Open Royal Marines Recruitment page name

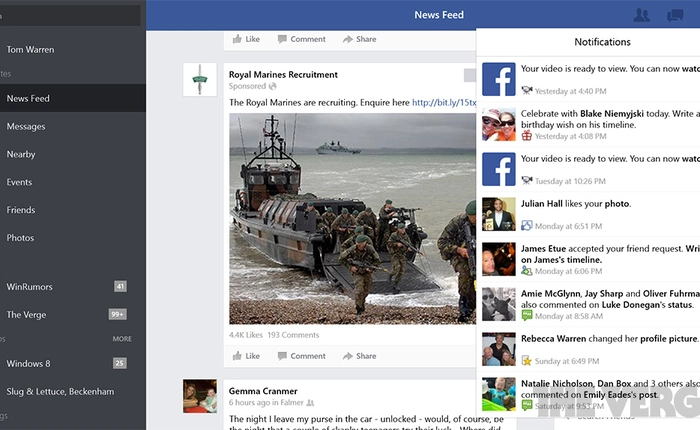click(x=283, y=75)
